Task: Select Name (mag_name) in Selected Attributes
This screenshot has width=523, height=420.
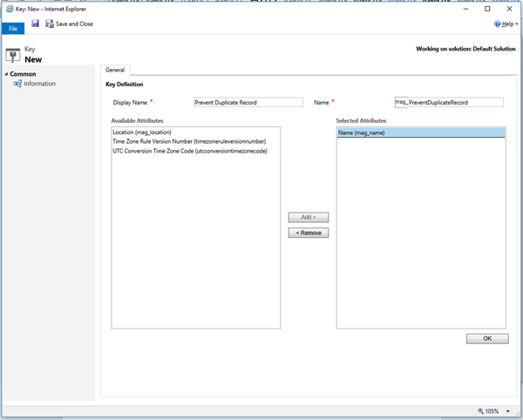Action: coord(363,132)
